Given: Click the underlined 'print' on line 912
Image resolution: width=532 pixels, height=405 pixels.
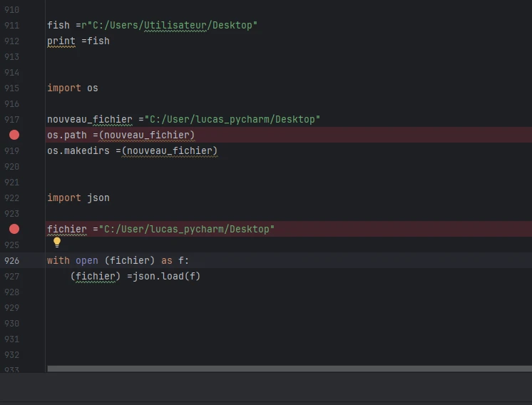Looking at the screenshot, I should pos(61,41).
